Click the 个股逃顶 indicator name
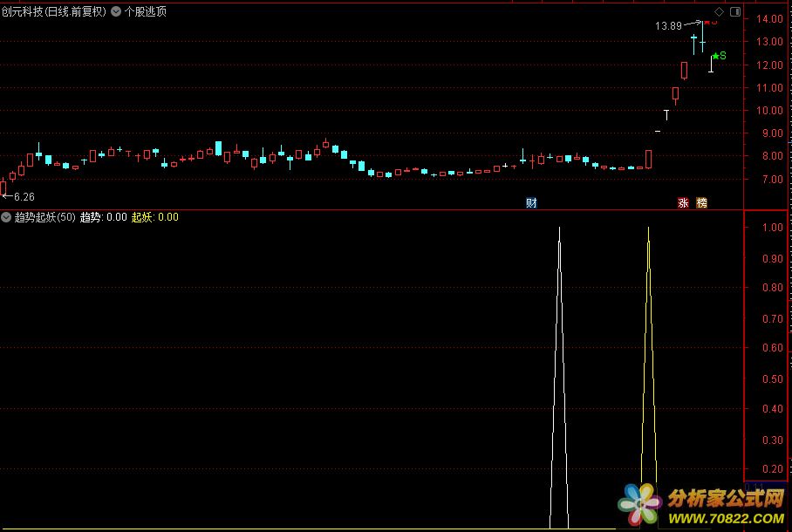The image size is (792, 532). coord(146,11)
